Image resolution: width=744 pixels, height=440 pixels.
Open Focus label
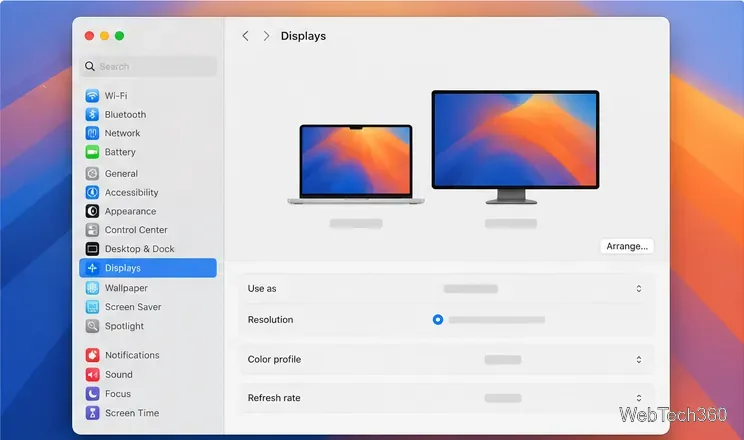[x=118, y=393]
